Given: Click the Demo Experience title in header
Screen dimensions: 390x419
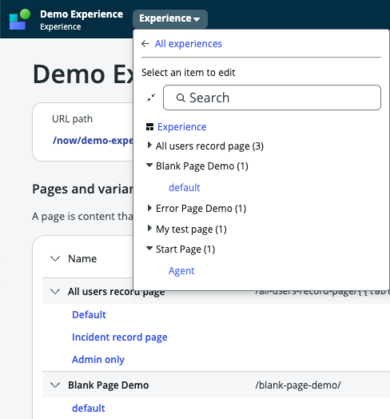Looking at the screenshot, I should pos(82,14).
